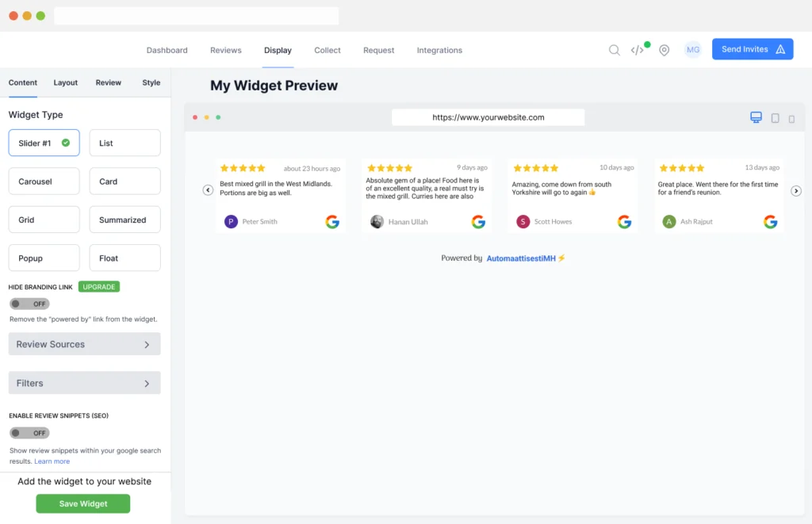This screenshot has width=812, height=524.
Task: Expand the Review Sources section
Action: tap(84, 344)
